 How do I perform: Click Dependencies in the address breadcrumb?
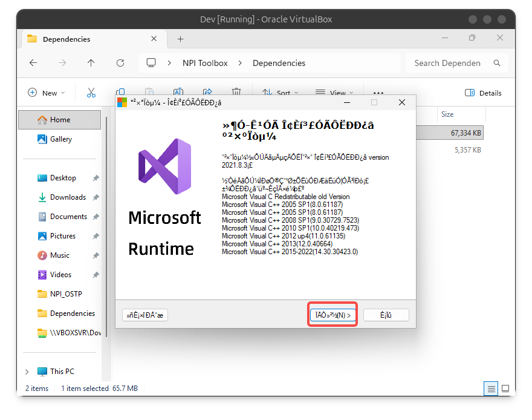pyautogui.click(x=279, y=63)
